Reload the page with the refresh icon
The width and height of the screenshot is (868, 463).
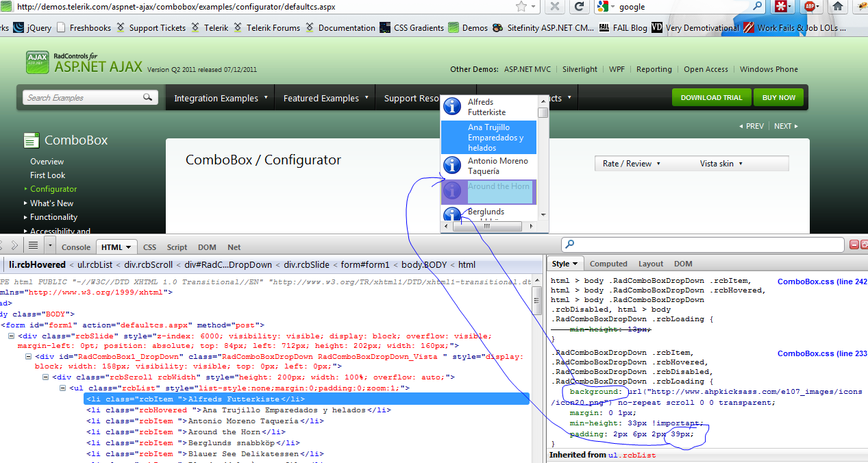point(580,6)
